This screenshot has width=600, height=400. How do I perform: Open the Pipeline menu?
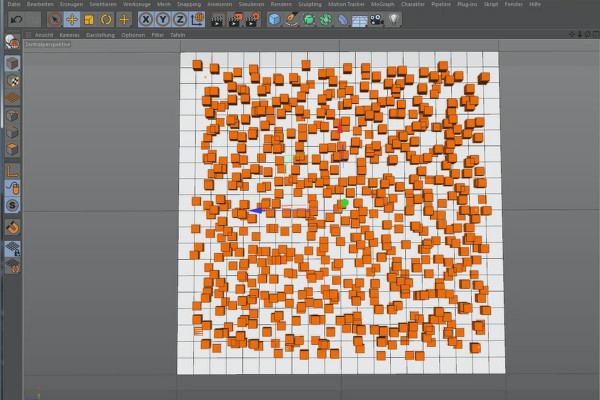(441, 4)
